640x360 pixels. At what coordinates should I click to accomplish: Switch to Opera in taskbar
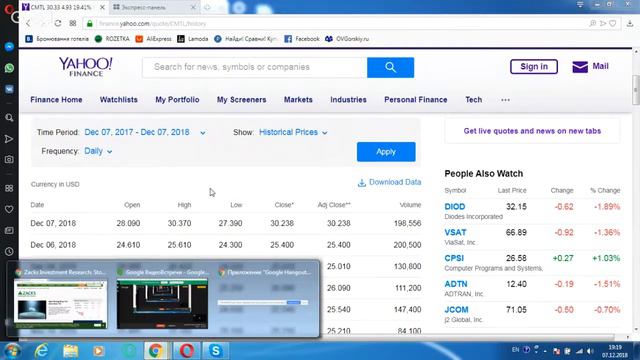[187, 351]
